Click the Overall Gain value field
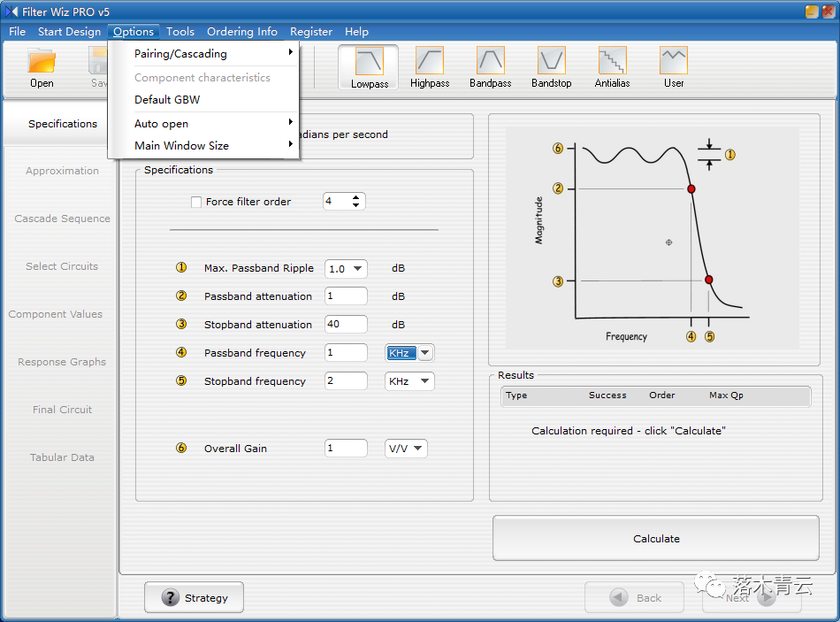Image resolution: width=840 pixels, height=622 pixels. pos(346,449)
